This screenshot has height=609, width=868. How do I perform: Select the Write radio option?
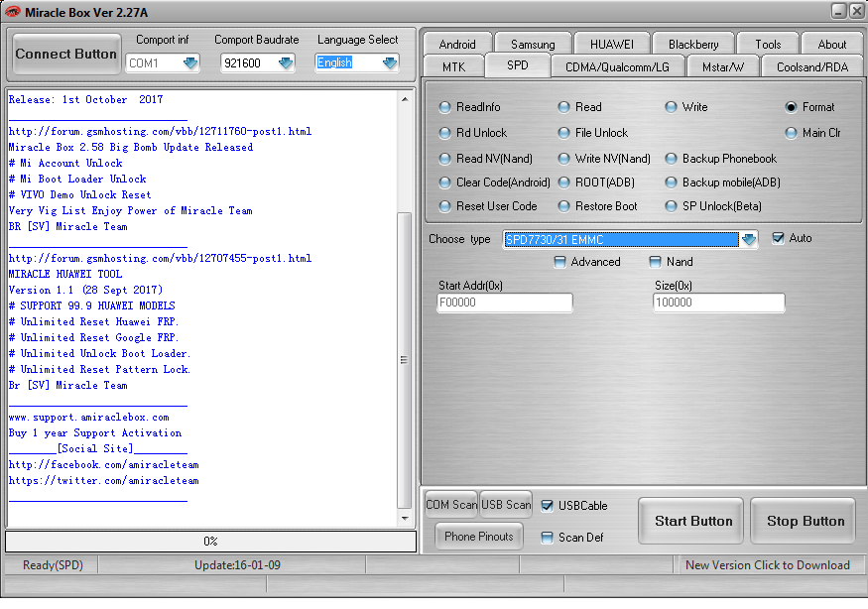click(671, 107)
